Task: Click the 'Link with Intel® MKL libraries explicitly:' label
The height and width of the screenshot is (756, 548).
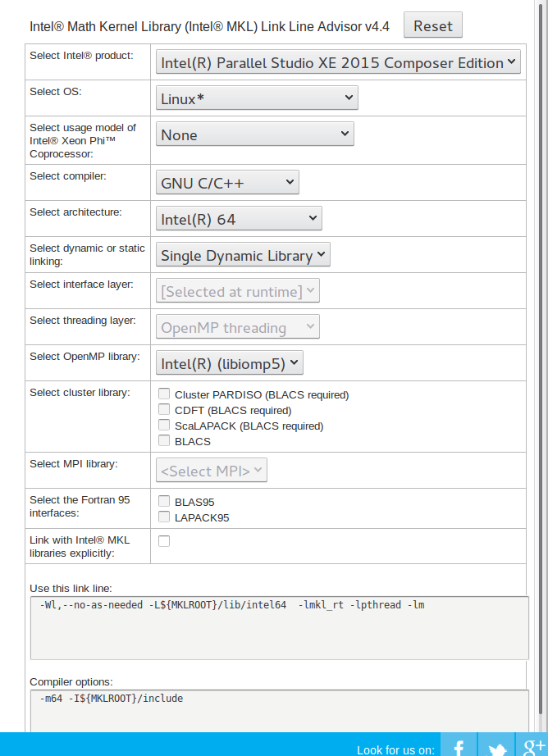Action: (x=80, y=546)
